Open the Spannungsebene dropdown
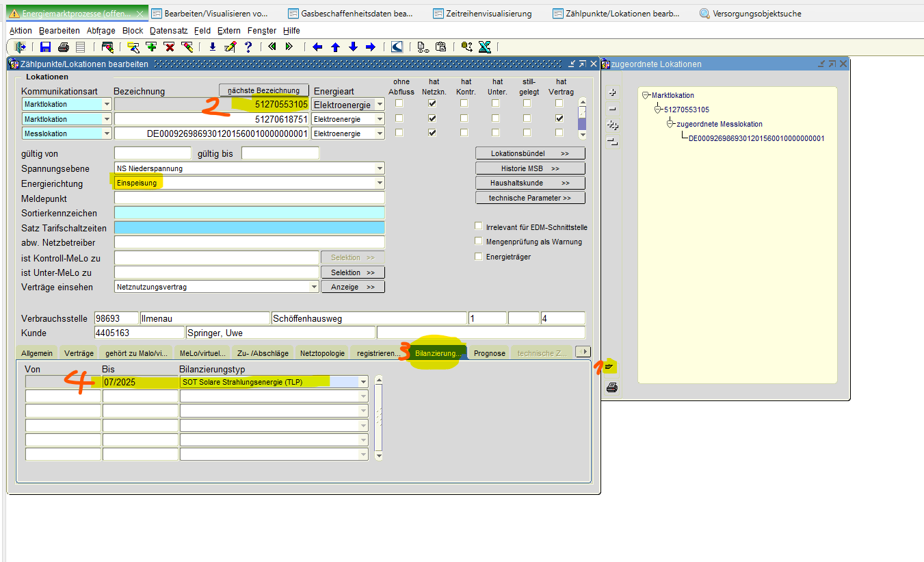Image resolution: width=924 pixels, height=562 pixels. coord(380,168)
